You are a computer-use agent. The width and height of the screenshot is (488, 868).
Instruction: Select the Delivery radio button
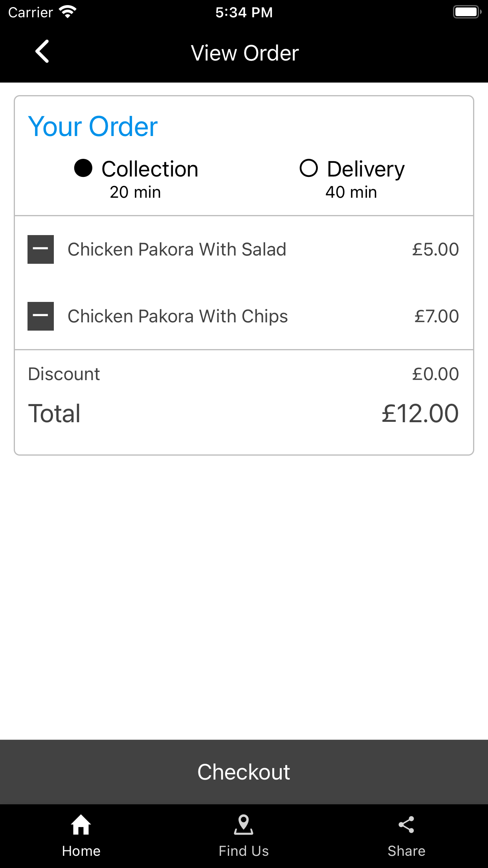coord(309,168)
